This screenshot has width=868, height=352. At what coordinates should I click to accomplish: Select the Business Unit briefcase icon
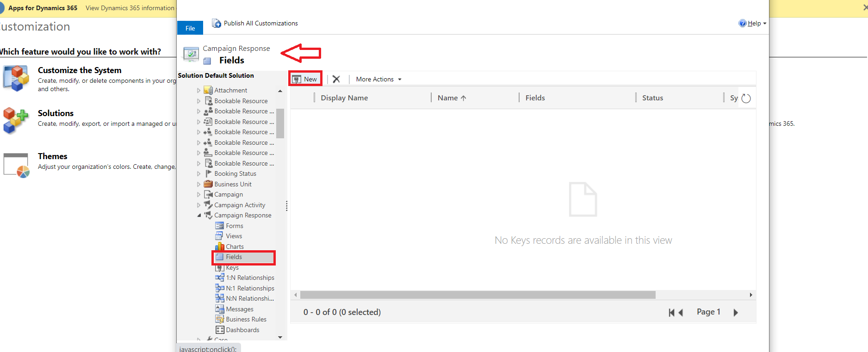[x=208, y=184]
